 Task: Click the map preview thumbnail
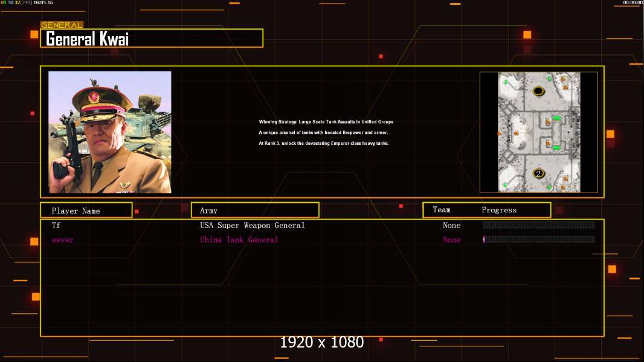[539, 132]
